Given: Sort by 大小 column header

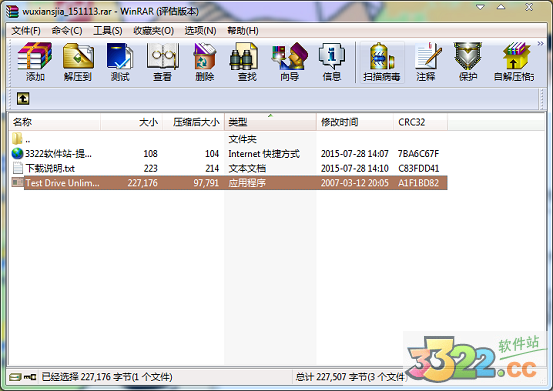Looking at the screenshot, I should click(132, 122).
